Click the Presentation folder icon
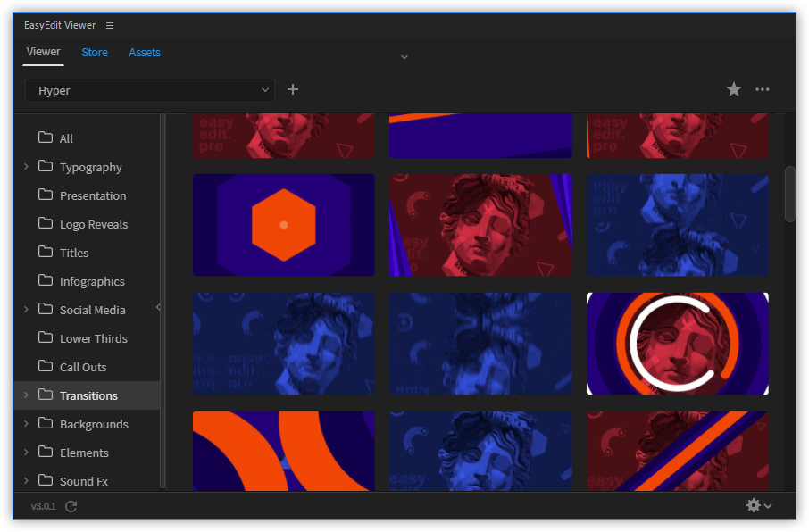This screenshot has width=809, height=532. [x=46, y=195]
